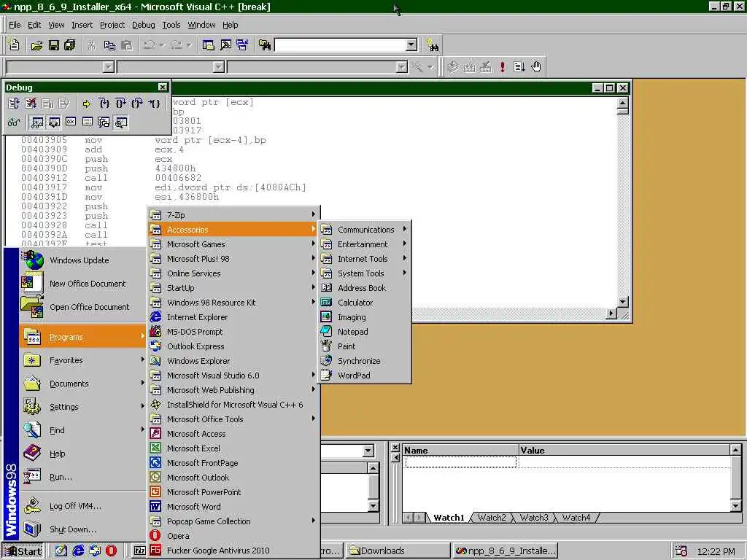The height and width of the screenshot is (560, 747).
Task: Open the Project menu in the menu bar
Action: click(x=112, y=25)
